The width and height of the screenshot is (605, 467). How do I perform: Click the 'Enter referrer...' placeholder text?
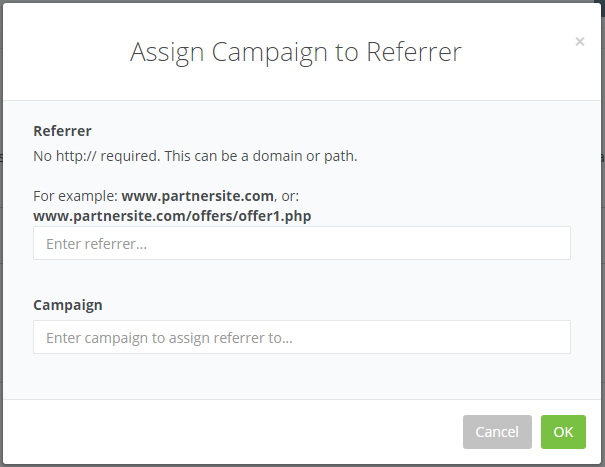pyautogui.click(x=97, y=244)
